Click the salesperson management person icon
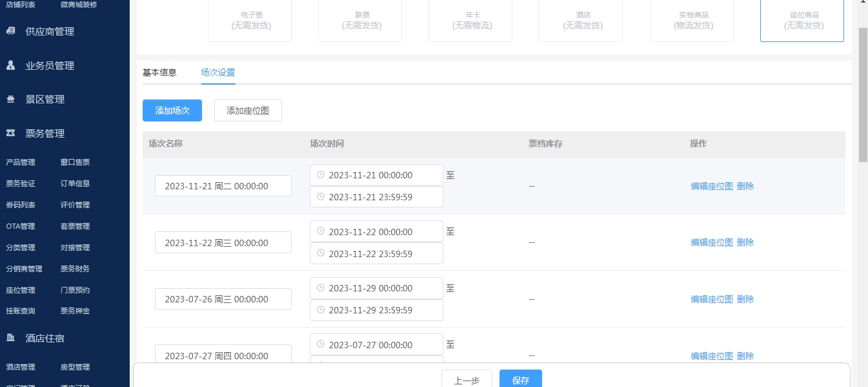This screenshot has width=868, height=387. [11, 65]
